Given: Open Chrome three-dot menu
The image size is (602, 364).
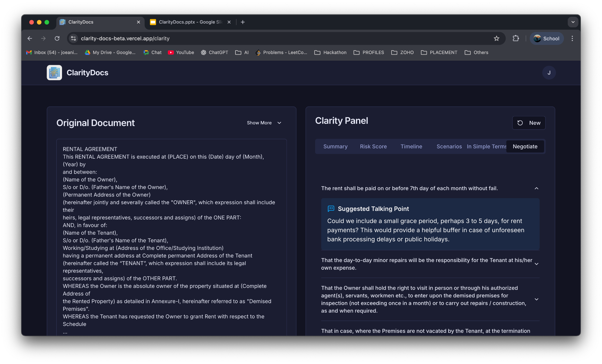Looking at the screenshot, I should pyautogui.click(x=572, y=38).
